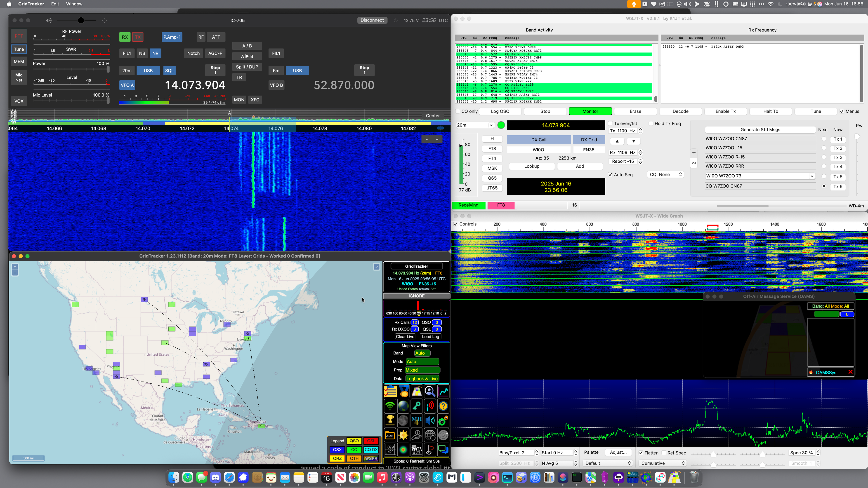868x488 pixels.
Task: Open the Edit menu in menu bar
Action: [x=55, y=4]
